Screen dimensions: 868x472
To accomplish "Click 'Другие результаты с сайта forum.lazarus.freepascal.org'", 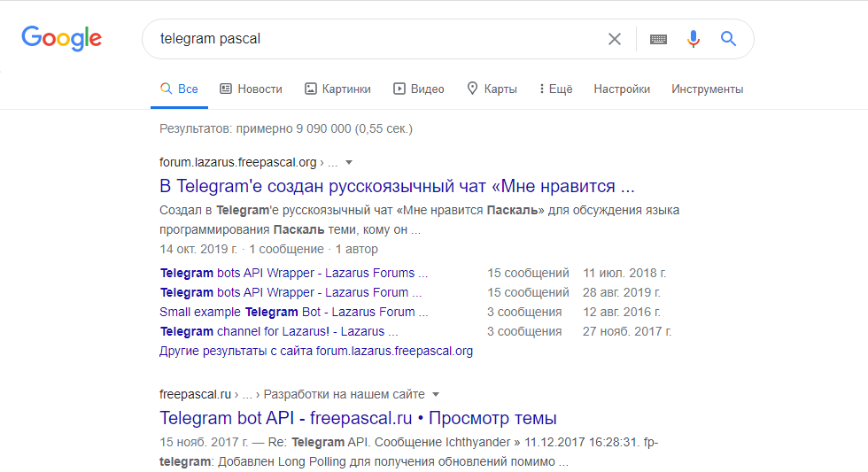I will (x=316, y=351).
